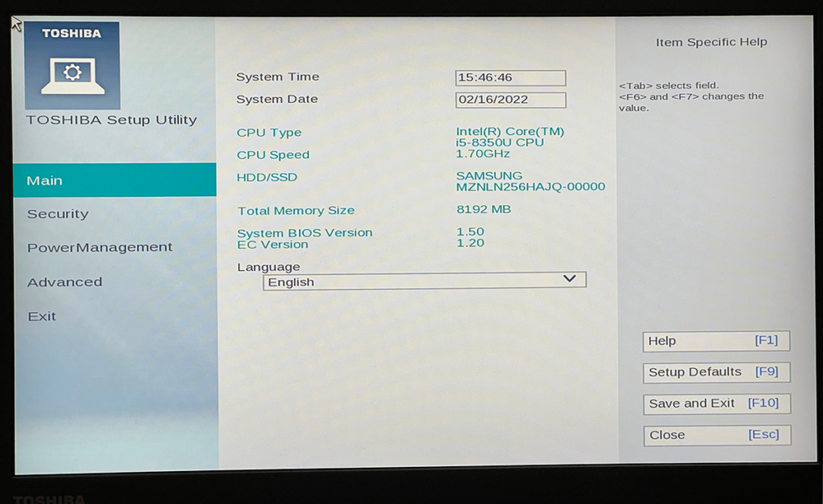Click the System Time field showing 15:46:46
This screenshot has width=823, height=504.
point(510,78)
